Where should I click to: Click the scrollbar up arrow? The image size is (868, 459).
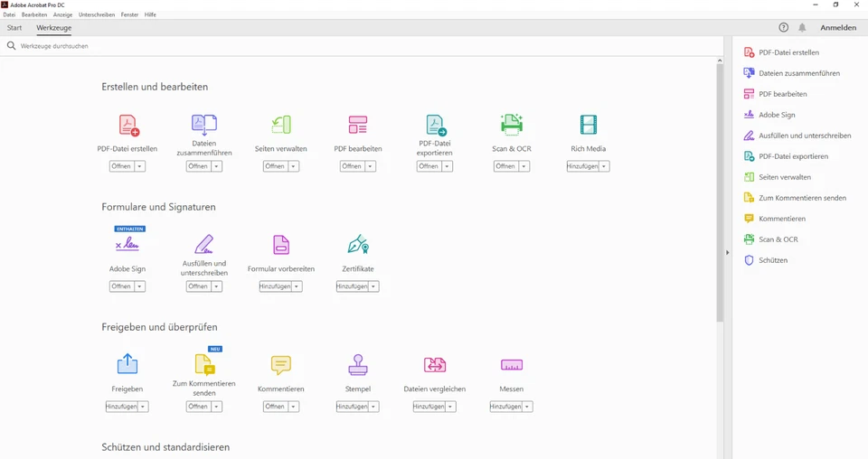coord(720,61)
